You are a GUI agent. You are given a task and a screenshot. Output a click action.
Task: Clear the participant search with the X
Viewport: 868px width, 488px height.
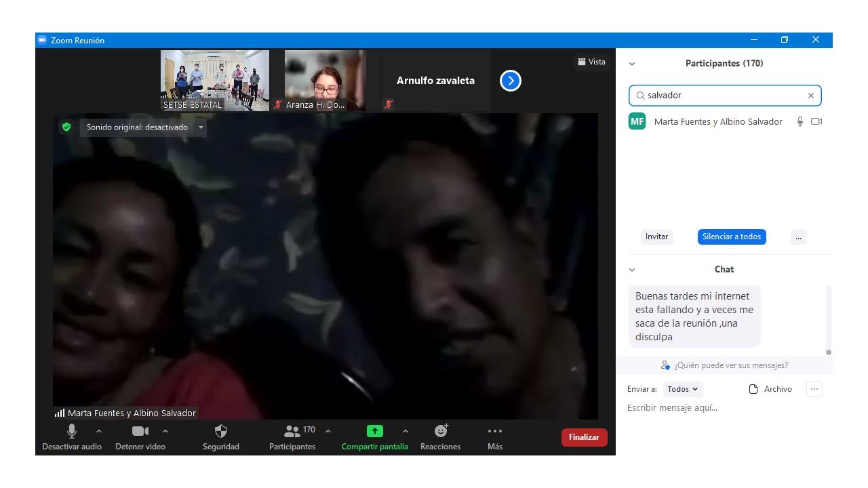tap(811, 96)
